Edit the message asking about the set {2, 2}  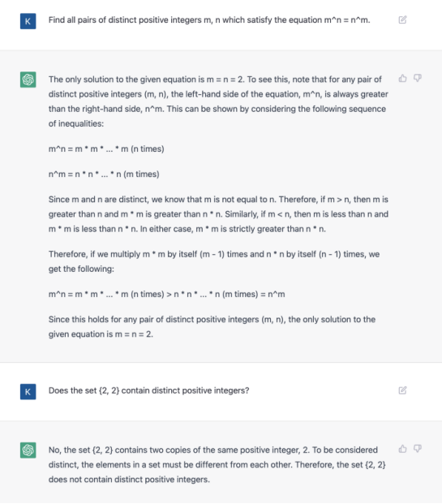pyautogui.click(x=402, y=390)
